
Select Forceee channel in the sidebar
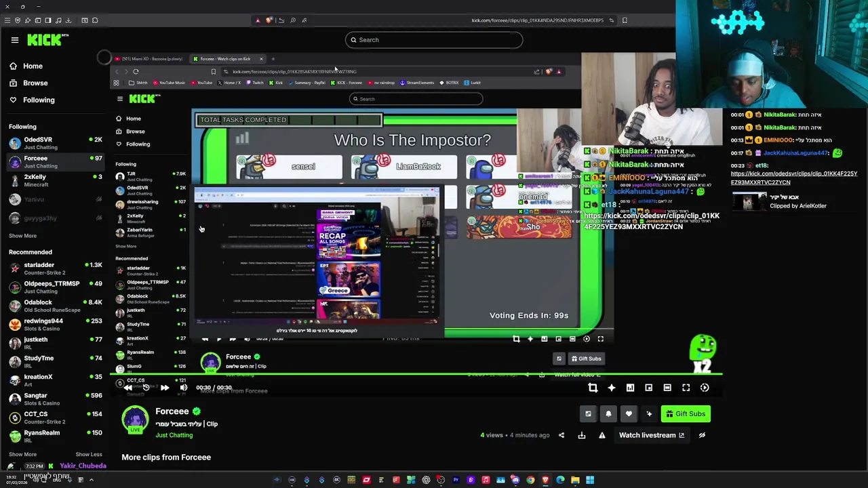[54, 162]
